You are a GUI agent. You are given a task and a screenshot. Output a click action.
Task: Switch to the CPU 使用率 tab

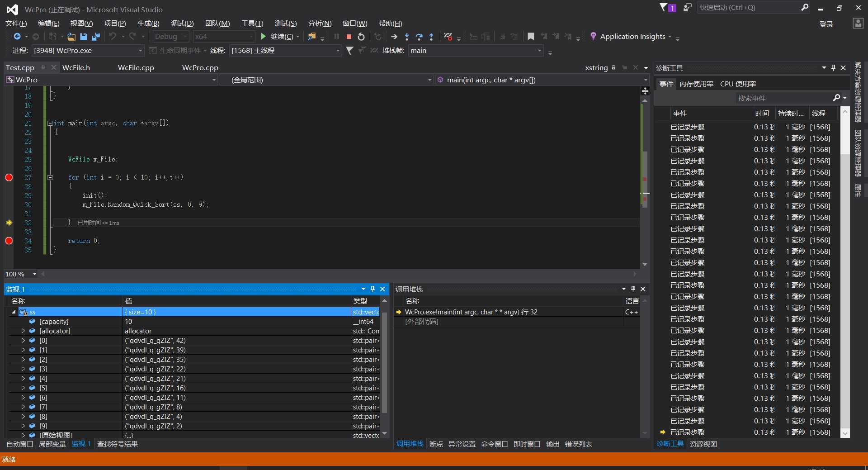click(738, 84)
